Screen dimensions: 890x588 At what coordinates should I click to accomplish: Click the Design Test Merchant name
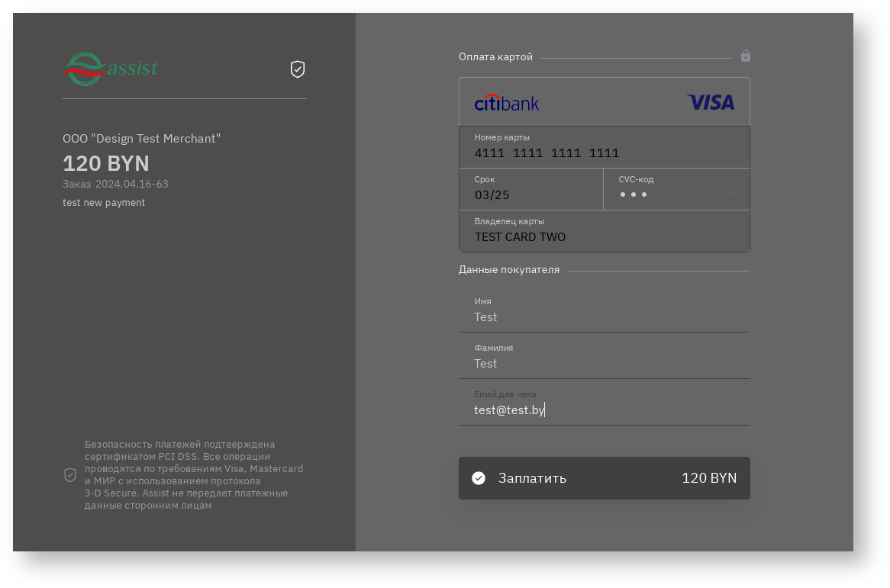[x=141, y=139]
